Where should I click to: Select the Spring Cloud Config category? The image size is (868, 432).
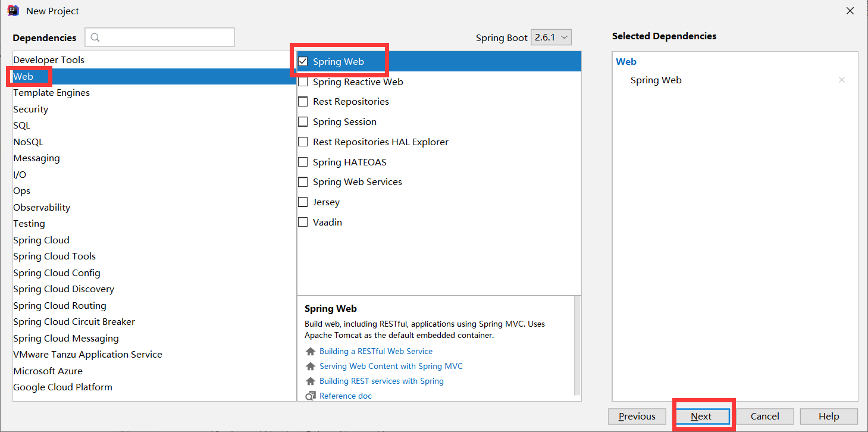155,273
